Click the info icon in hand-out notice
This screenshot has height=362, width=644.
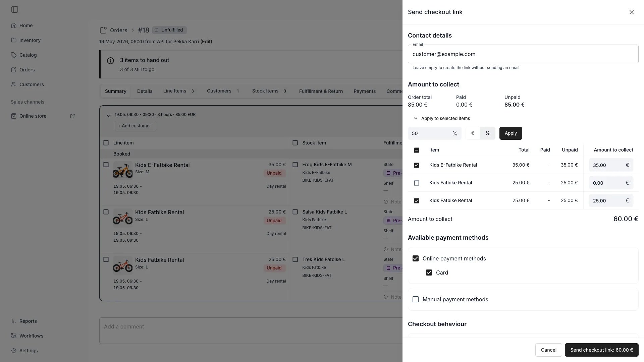pos(110,61)
